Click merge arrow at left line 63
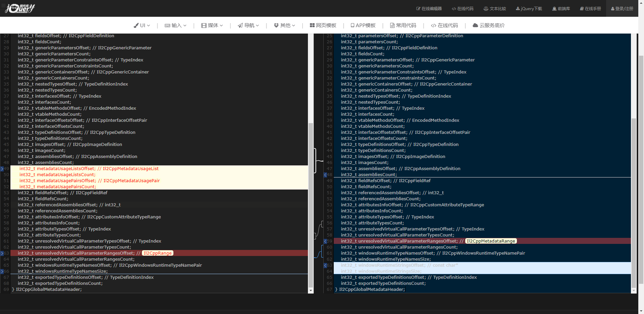The image size is (644, 314). (x=2, y=253)
